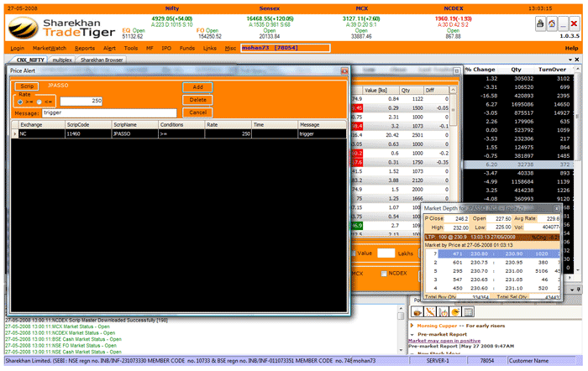
Task: Click the orange fireworks news icon
Action: coord(430,311)
